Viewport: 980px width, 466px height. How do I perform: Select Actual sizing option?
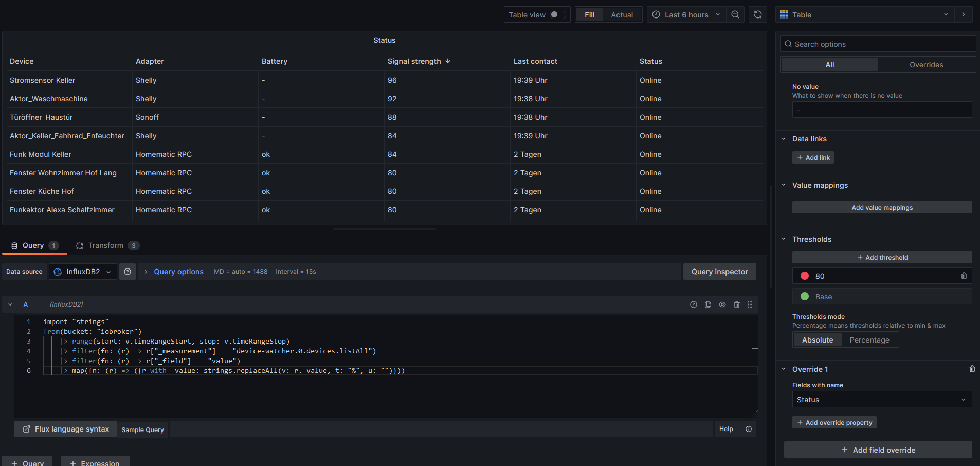coord(622,15)
